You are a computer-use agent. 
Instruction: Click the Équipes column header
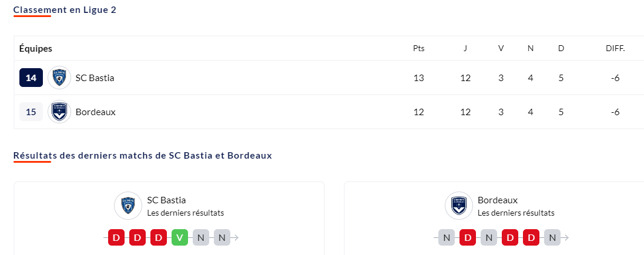[36, 48]
